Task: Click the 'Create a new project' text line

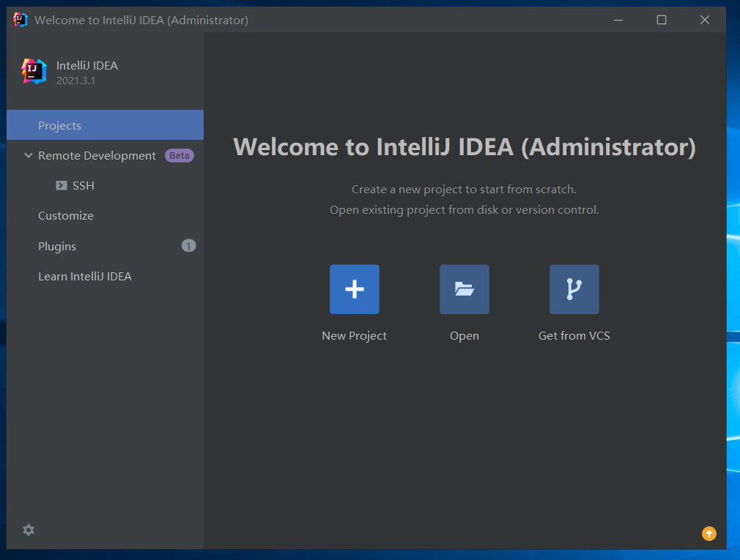Action: [464, 190]
